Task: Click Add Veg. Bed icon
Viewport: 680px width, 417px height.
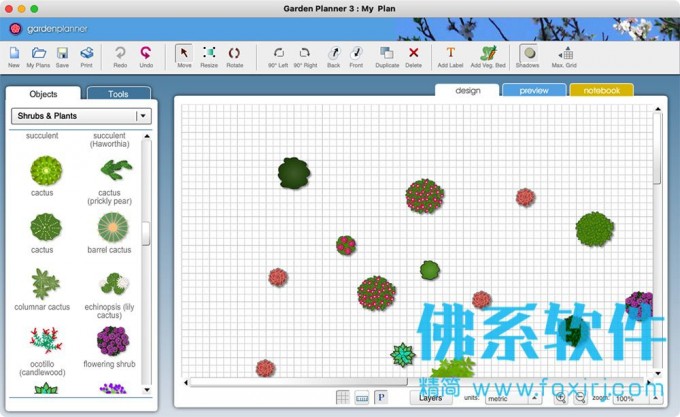Action: 488,55
